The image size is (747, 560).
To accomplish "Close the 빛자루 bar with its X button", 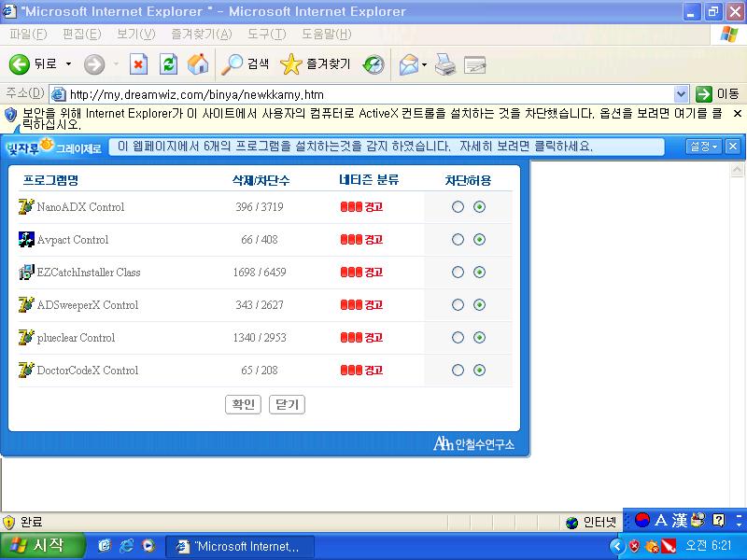I will coord(733,147).
